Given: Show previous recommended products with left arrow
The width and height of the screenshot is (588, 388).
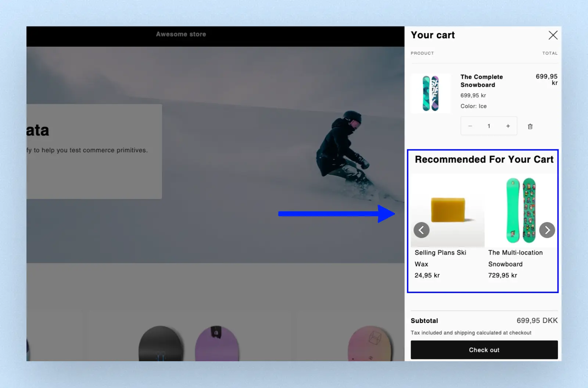Looking at the screenshot, I should (x=422, y=230).
